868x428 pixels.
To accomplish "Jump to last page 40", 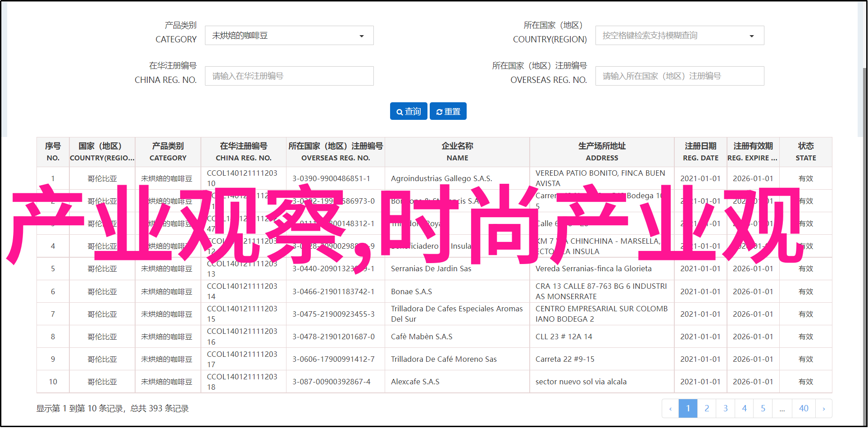I will pos(804,409).
